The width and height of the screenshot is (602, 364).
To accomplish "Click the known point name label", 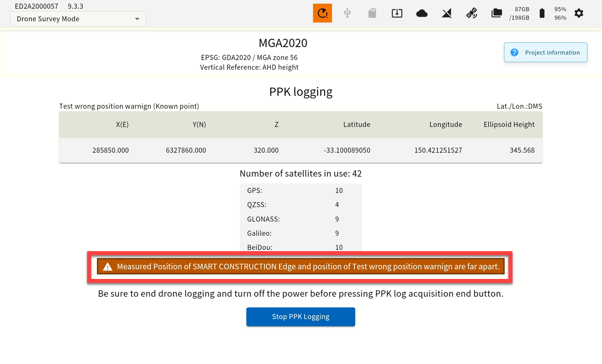I will coord(129,106).
